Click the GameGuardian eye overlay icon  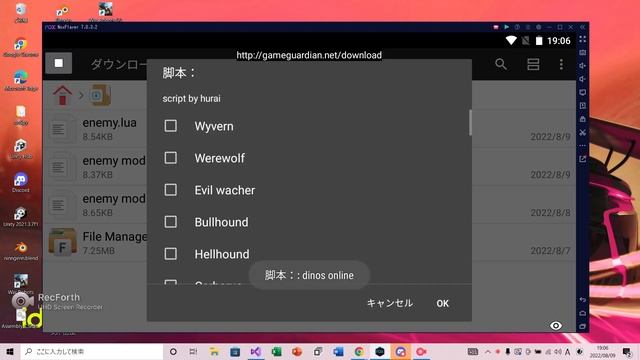(x=556, y=325)
